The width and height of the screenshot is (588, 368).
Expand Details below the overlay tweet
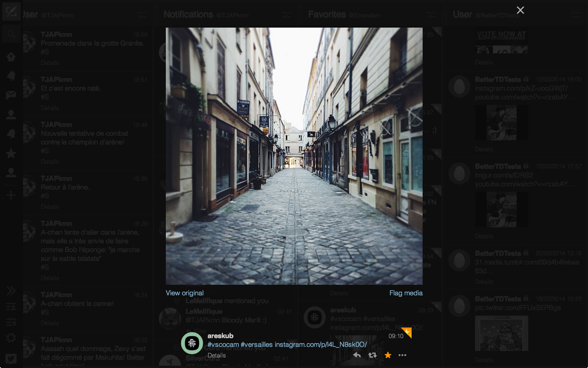(x=216, y=355)
